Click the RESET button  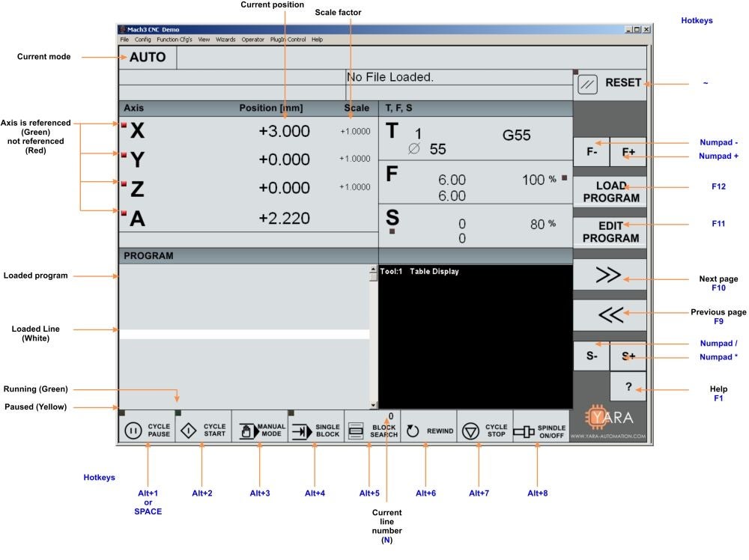coord(610,84)
